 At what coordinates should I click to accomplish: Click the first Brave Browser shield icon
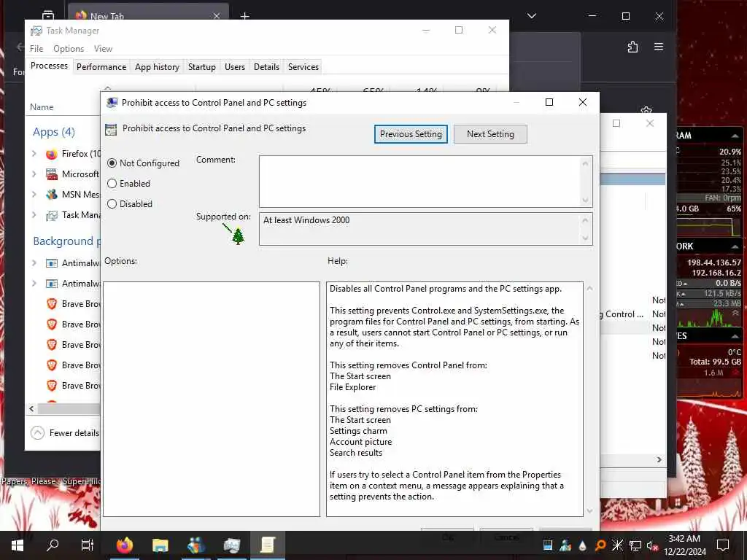(x=52, y=304)
